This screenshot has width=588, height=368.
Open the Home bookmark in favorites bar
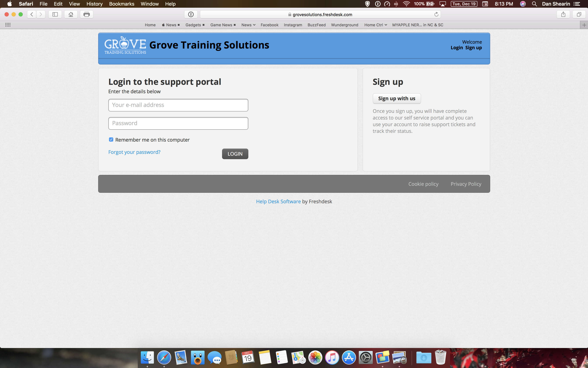(x=150, y=25)
